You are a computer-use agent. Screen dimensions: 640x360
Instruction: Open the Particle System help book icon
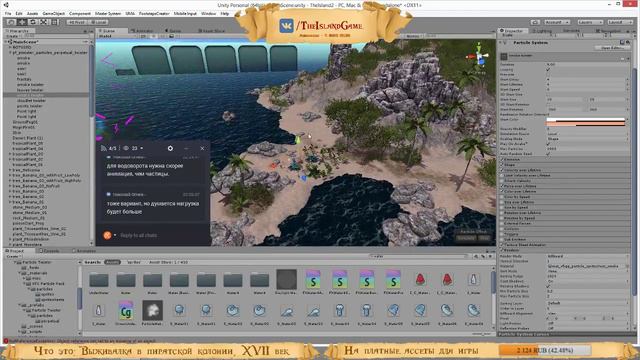(622, 42)
